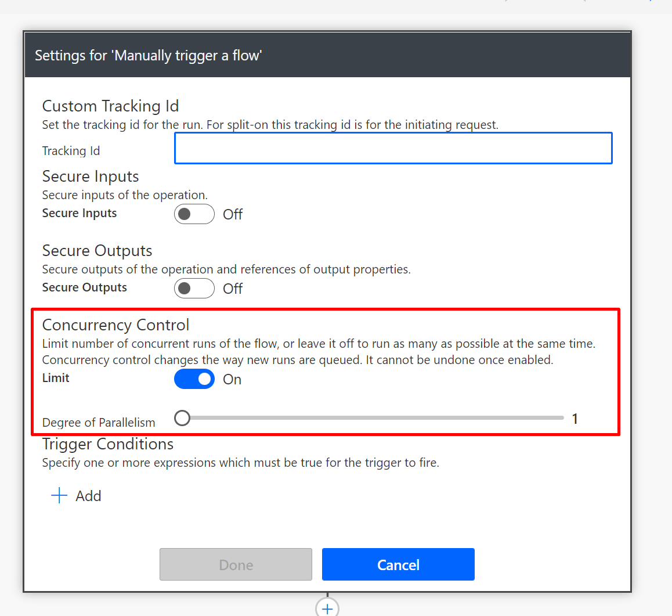Click the 'Trigger Conditions' heading
The image size is (672, 616).
[107, 444]
